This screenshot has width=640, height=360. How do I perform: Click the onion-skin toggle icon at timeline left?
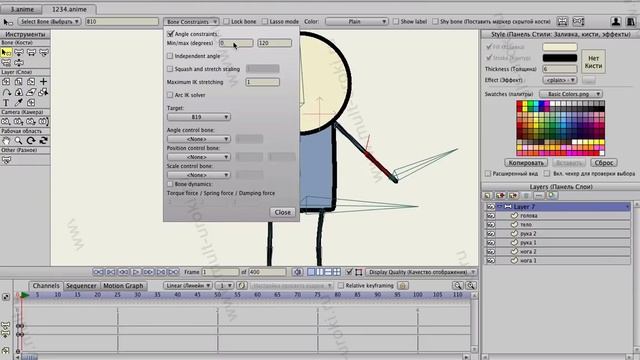coord(5,297)
